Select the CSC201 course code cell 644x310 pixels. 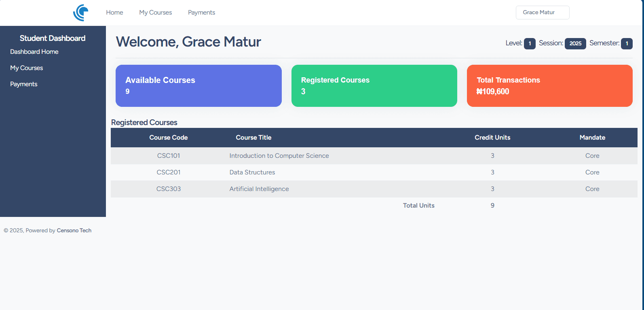tap(169, 172)
